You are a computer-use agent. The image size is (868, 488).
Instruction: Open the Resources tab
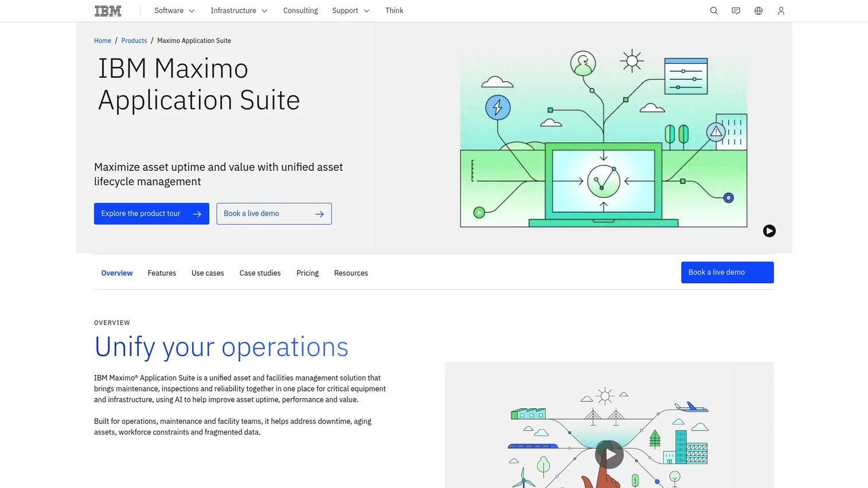(x=351, y=273)
